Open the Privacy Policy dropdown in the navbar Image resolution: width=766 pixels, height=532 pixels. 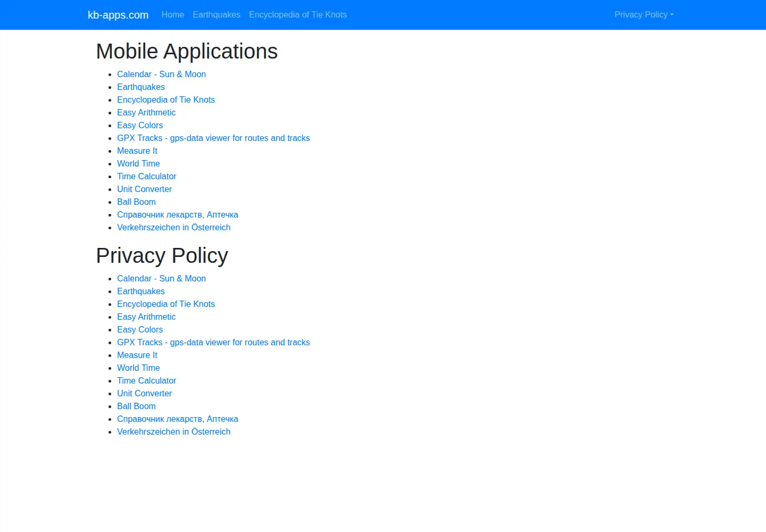(644, 15)
